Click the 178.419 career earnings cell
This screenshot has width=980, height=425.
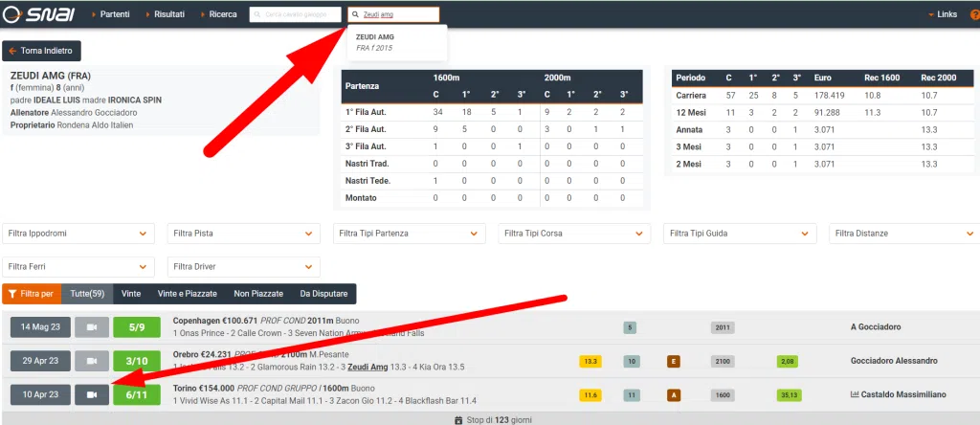tap(830, 96)
